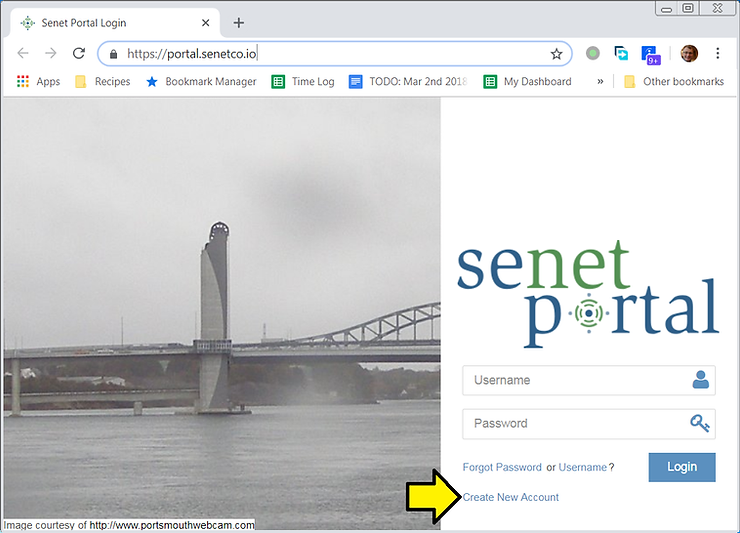Click the blue extension icon with 9+ badge

(x=651, y=54)
